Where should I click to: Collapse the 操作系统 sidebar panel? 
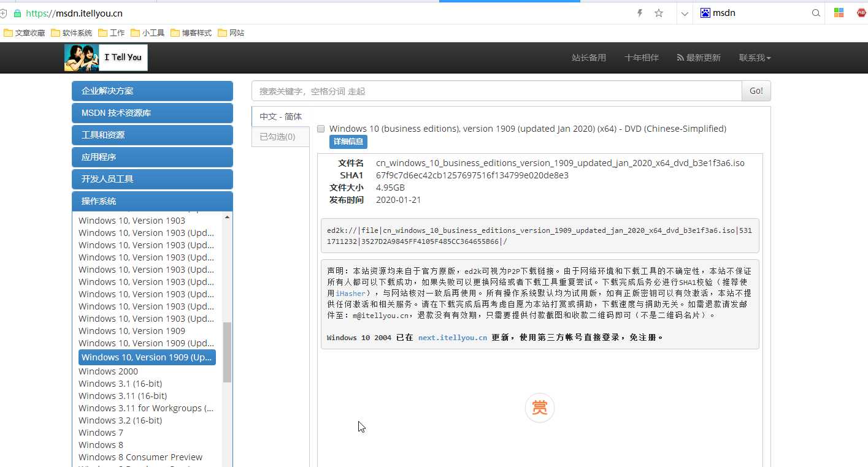pos(152,201)
